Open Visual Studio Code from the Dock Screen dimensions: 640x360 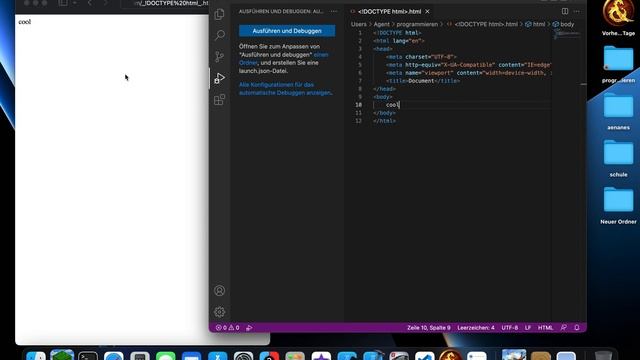[x=424, y=355]
